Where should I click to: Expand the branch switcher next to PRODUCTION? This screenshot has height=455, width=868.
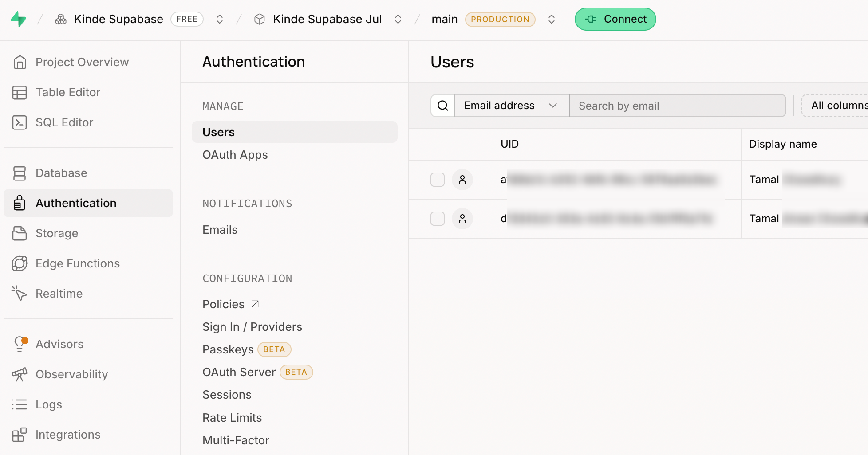point(552,19)
